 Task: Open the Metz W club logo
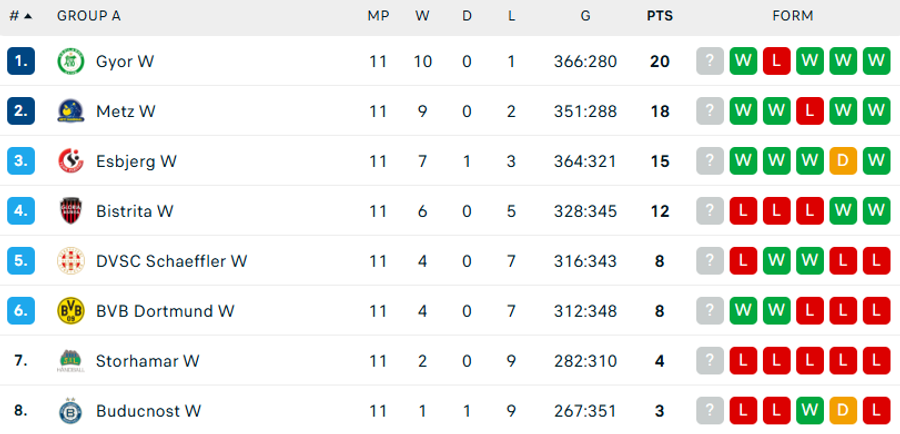(71, 111)
